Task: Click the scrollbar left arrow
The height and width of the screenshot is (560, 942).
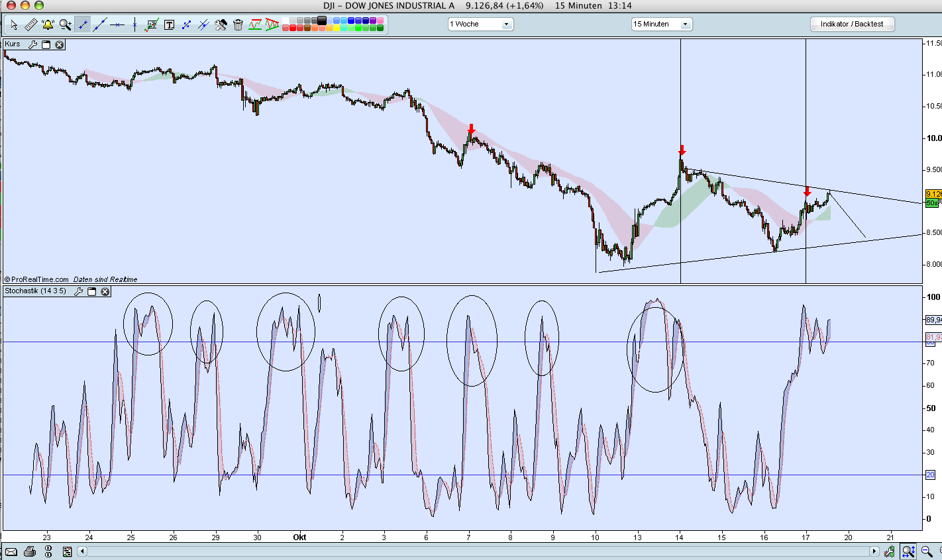Action: point(82,551)
